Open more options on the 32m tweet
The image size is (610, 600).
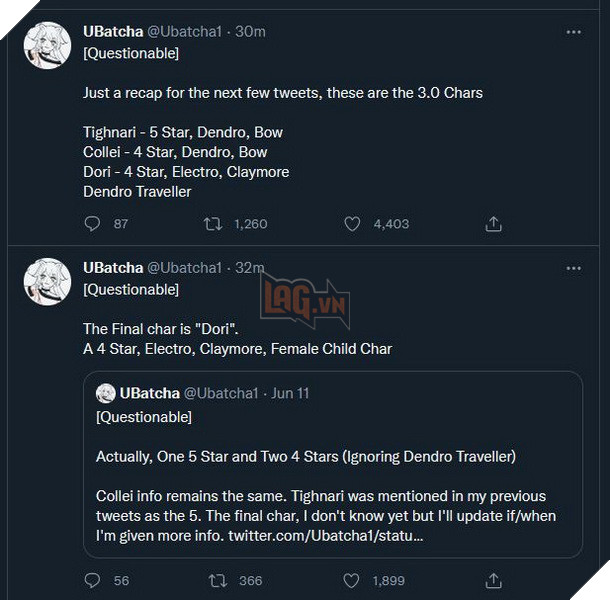coord(573,268)
